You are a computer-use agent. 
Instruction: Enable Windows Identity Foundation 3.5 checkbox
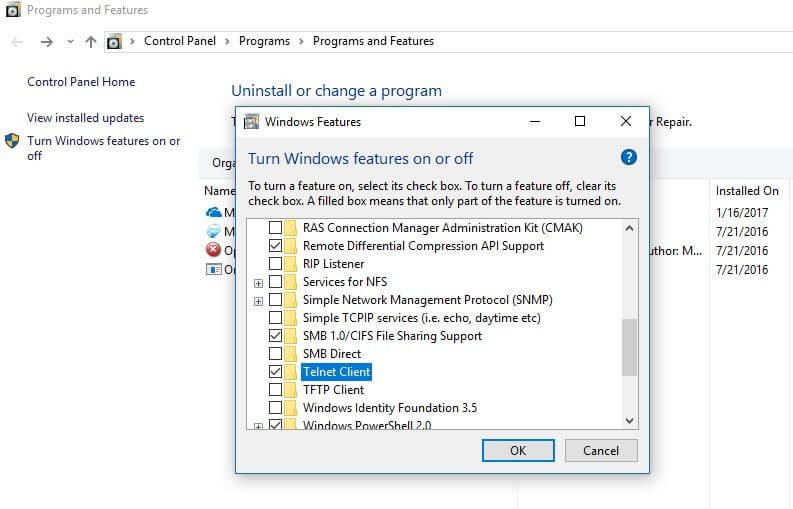point(275,408)
